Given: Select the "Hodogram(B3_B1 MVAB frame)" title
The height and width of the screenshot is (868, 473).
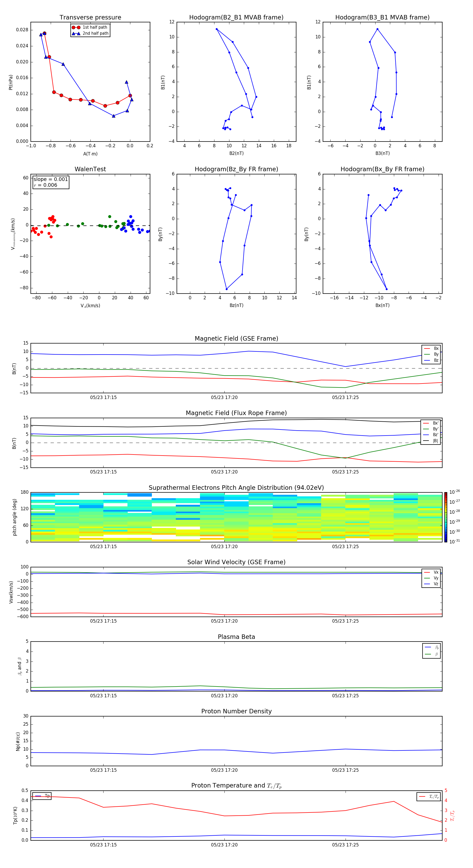Looking at the screenshot, I should point(382,18).
